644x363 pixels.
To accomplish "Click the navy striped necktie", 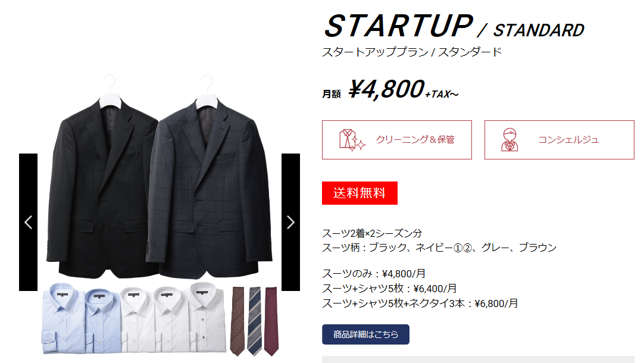I will 255,320.
